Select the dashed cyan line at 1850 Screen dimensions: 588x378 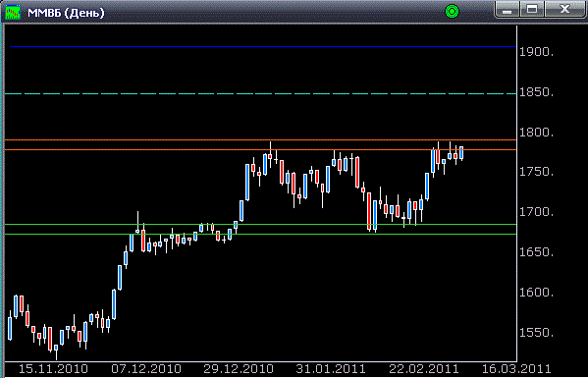tap(261, 93)
